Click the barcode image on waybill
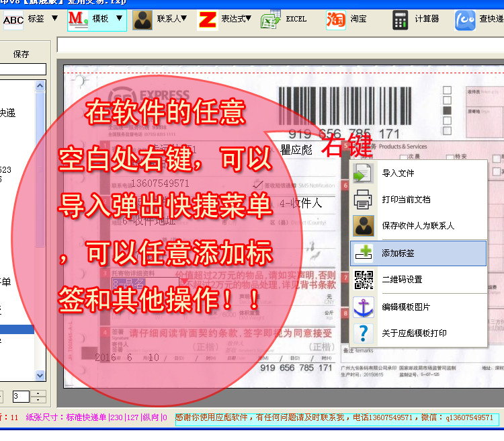The height and width of the screenshot is (441, 504). 345,106
